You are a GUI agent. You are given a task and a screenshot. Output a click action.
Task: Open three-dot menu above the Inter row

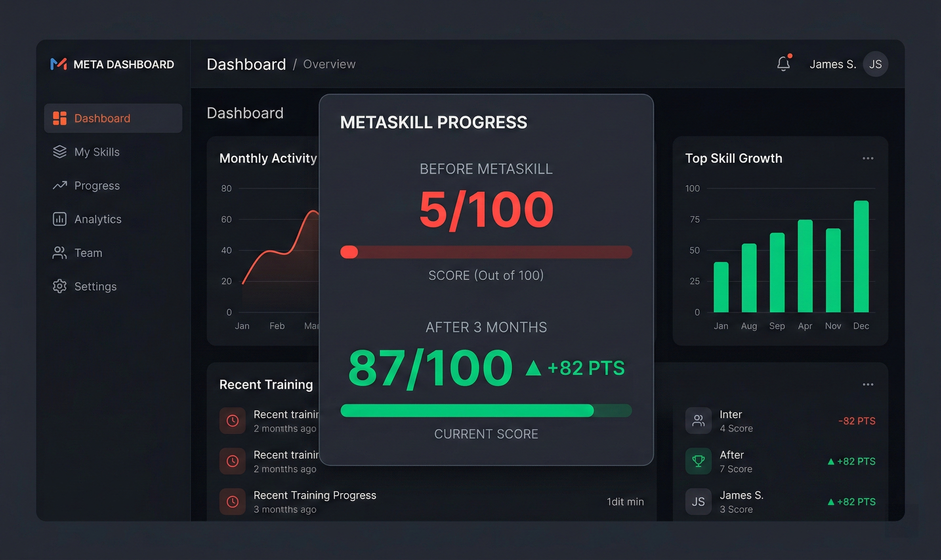867,384
